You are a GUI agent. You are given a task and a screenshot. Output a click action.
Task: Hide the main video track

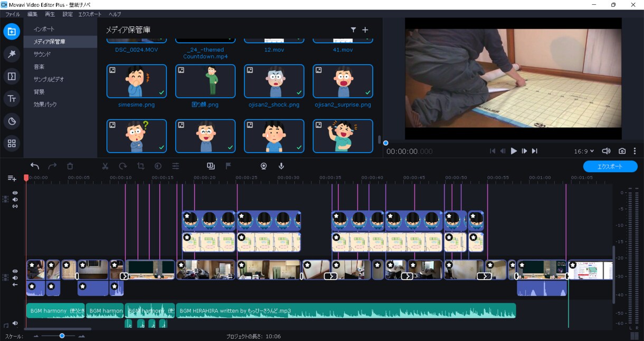tap(15, 271)
